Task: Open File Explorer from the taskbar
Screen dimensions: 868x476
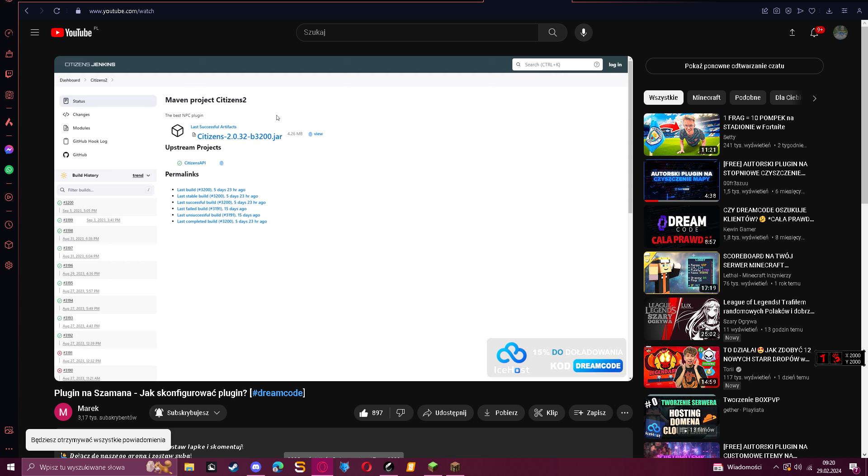Action: click(x=189, y=467)
